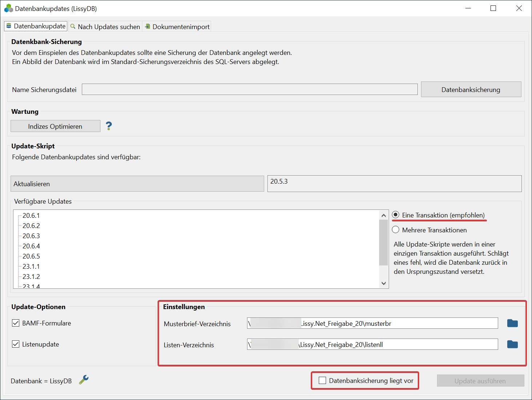Check Datenbanksicherung liegt vor

[322, 380]
